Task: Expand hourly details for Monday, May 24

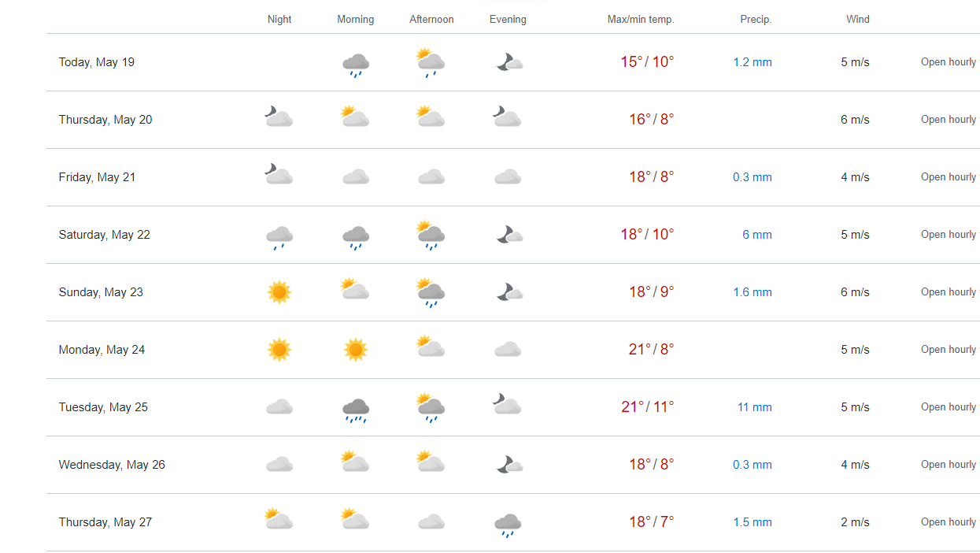Action: pos(949,350)
